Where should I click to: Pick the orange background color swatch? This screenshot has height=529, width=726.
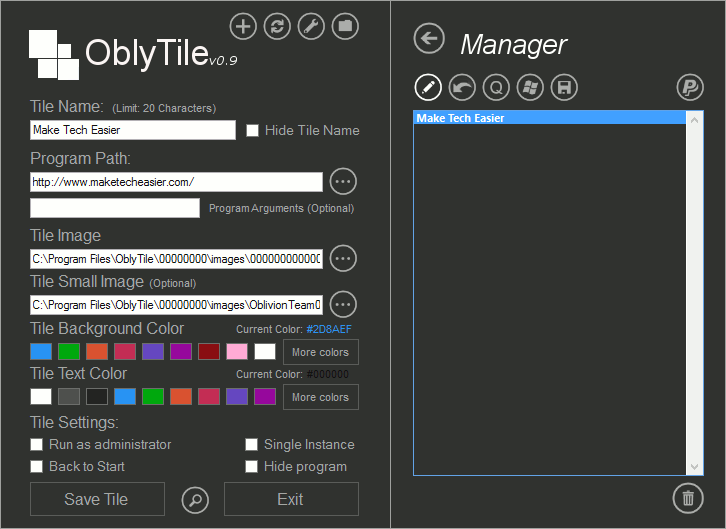(97, 352)
